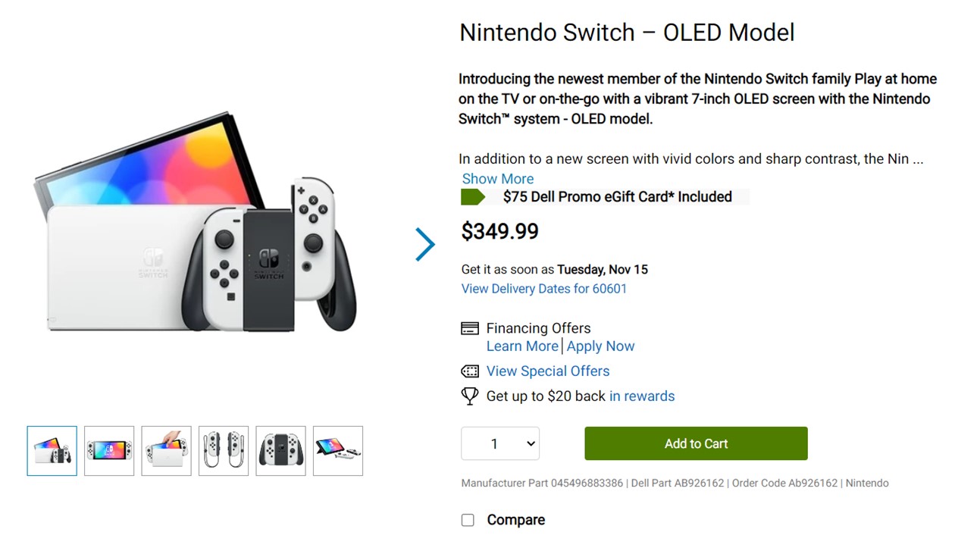This screenshot has height=551, width=980.
Task: Select the thumbnail showing hand docking console
Action: [x=166, y=451]
